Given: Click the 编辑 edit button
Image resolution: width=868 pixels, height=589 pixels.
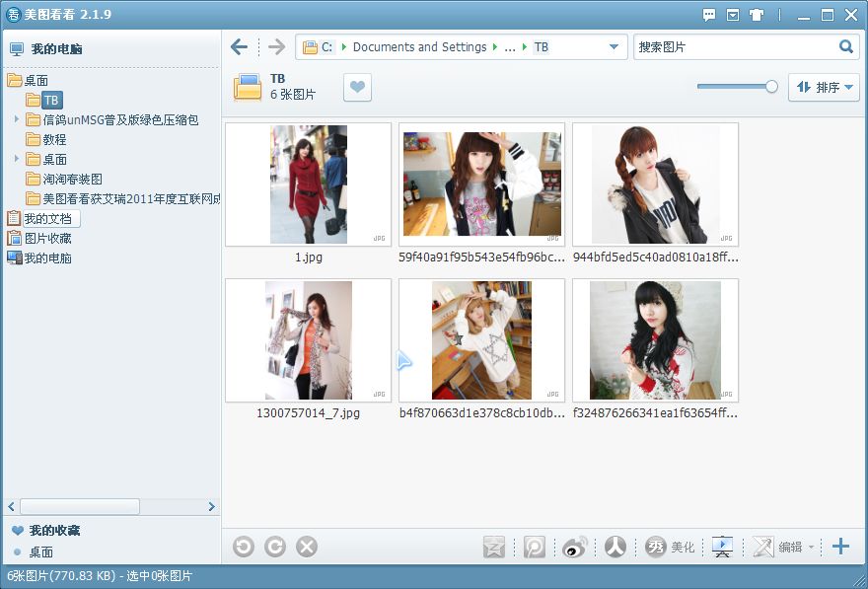Looking at the screenshot, I should pyautogui.click(x=776, y=547).
